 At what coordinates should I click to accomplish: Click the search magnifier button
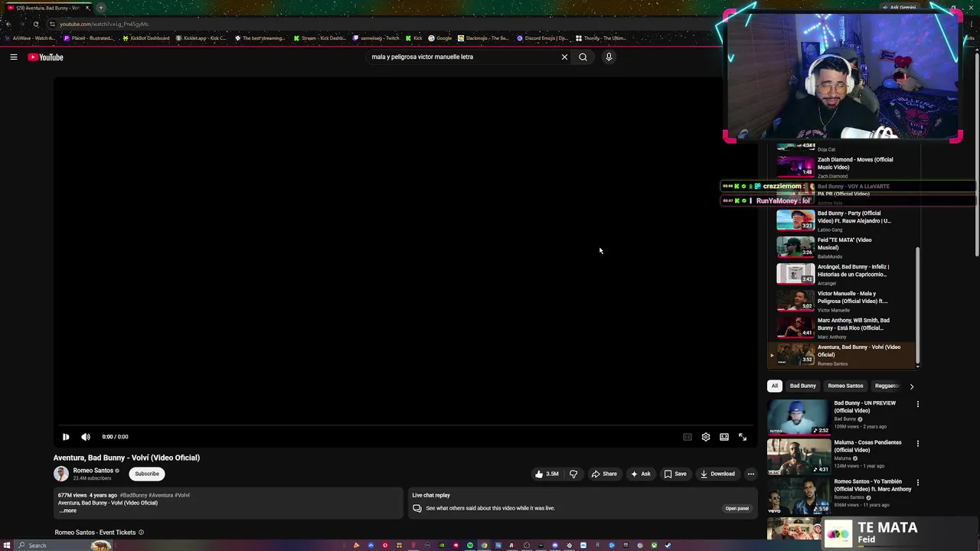[583, 57]
